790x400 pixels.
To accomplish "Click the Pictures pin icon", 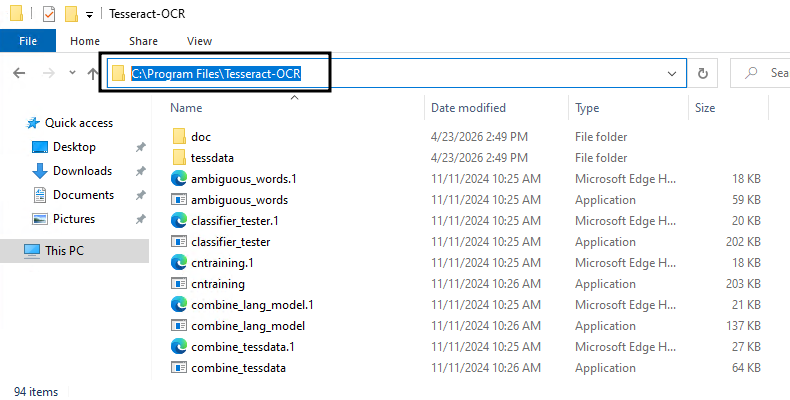I will click(x=141, y=219).
